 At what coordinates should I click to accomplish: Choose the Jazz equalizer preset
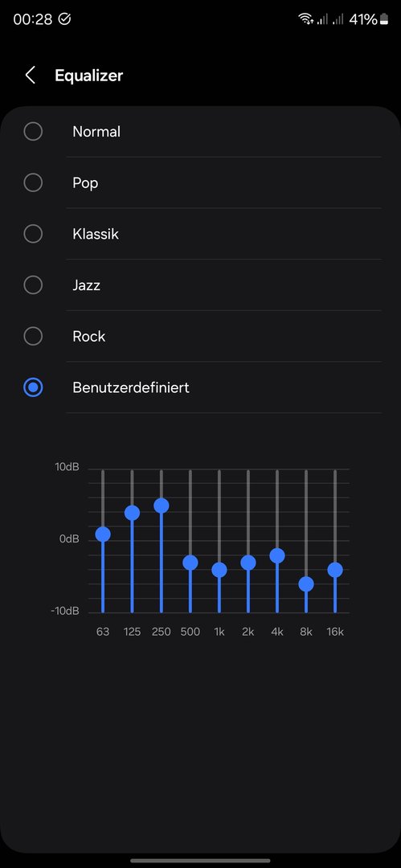pos(33,285)
